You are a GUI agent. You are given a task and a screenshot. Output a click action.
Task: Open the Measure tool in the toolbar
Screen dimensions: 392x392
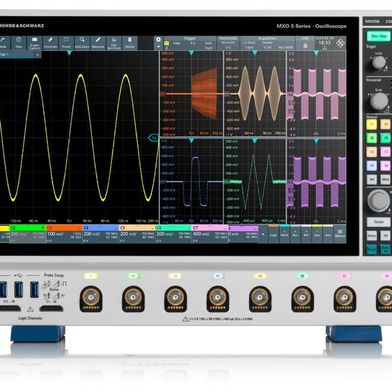click(98, 43)
